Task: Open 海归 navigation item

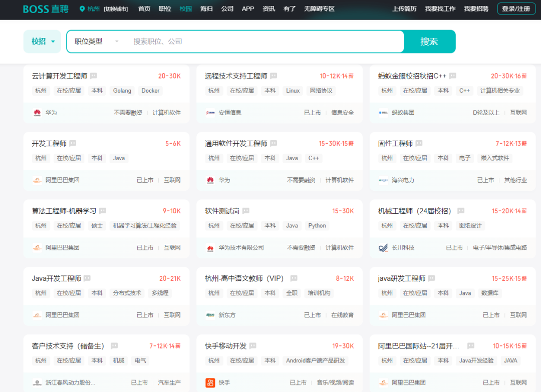Action: [206, 9]
